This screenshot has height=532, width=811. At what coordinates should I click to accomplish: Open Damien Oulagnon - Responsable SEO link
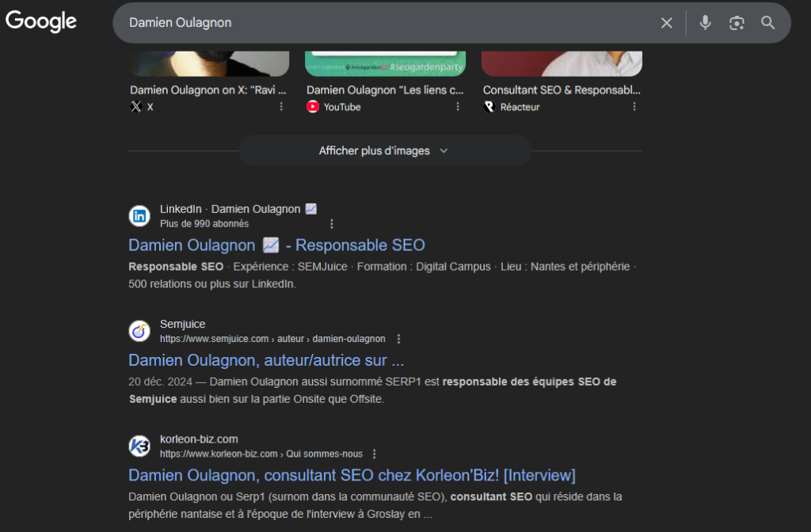276,245
